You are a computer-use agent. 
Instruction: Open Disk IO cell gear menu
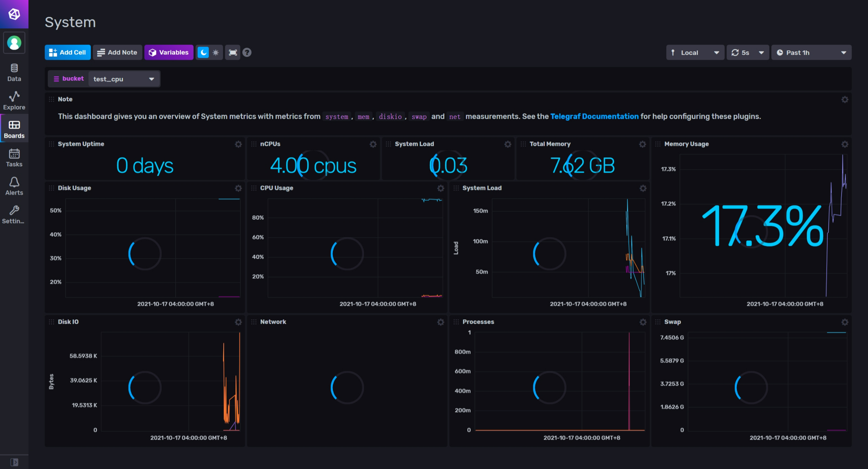point(238,322)
